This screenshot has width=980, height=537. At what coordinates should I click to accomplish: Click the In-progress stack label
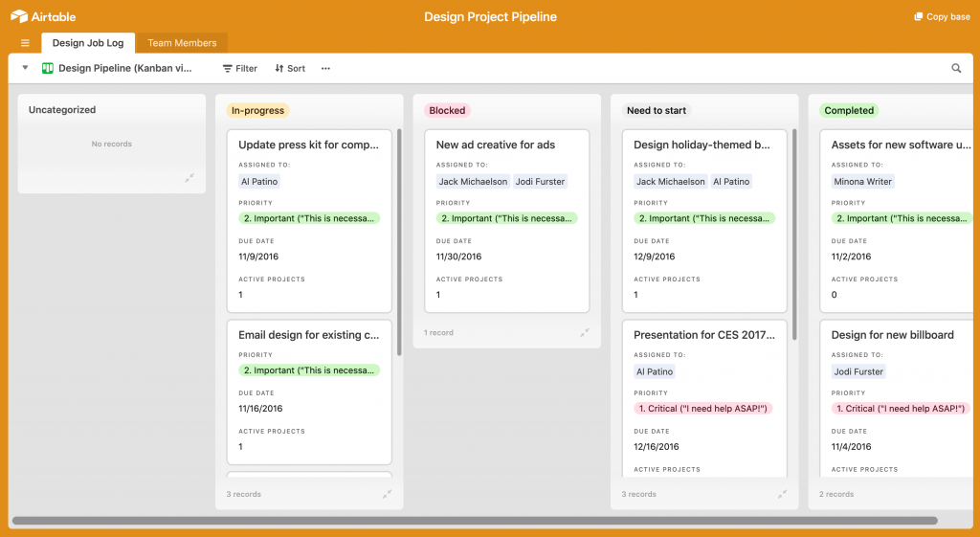(257, 111)
